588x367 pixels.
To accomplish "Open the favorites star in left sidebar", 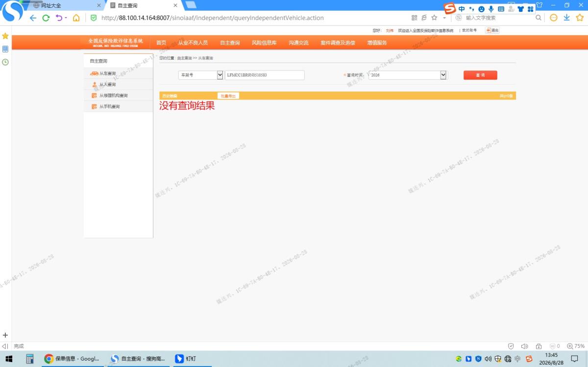I will [5, 36].
